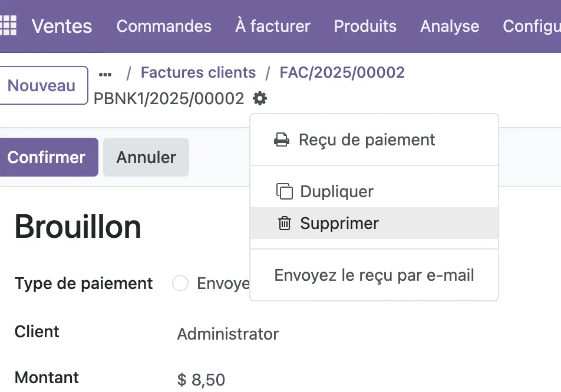Open the apps grid menu icon

pyautogui.click(x=8, y=26)
